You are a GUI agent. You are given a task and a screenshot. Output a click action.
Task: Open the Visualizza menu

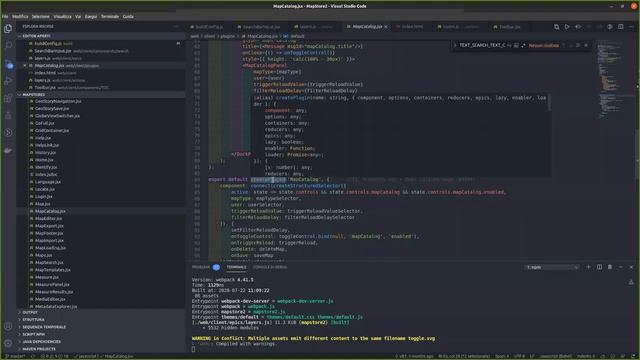tap(62, 17)
